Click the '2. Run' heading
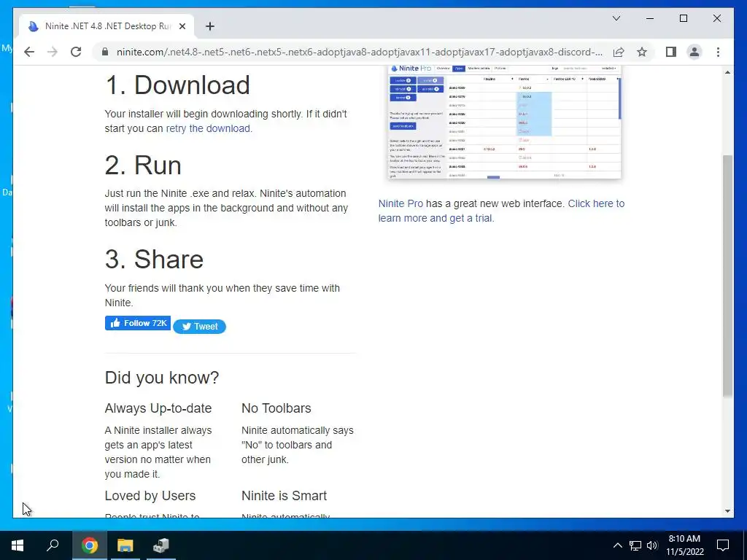Screen dimensions: 747x560 click(x=143, y=166)
